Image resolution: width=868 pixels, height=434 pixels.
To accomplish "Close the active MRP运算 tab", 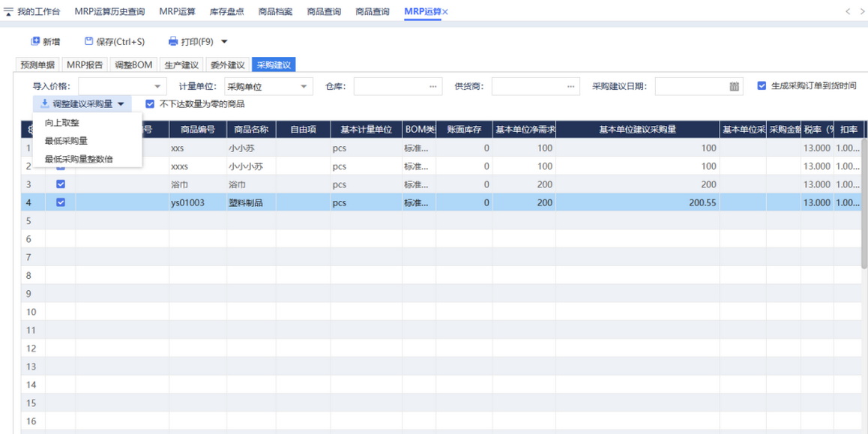I will (x=445, y=12).
